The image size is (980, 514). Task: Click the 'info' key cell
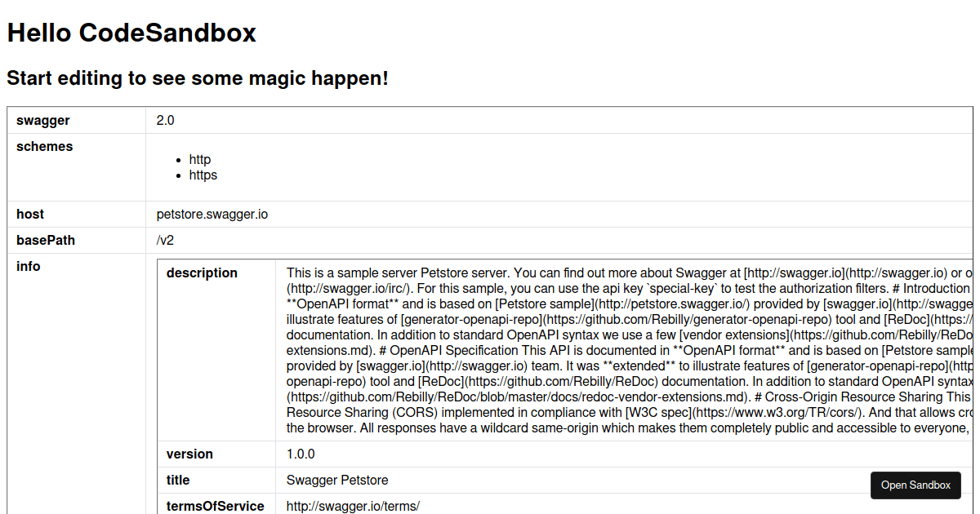[x=77, y=383]
